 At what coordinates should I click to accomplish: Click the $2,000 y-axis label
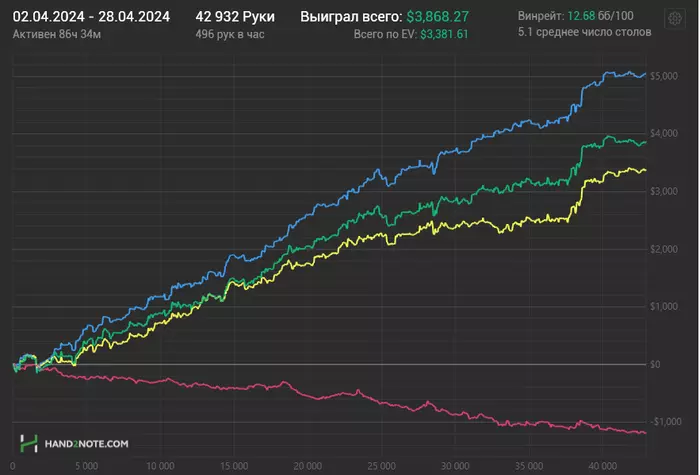coord(664,249)
